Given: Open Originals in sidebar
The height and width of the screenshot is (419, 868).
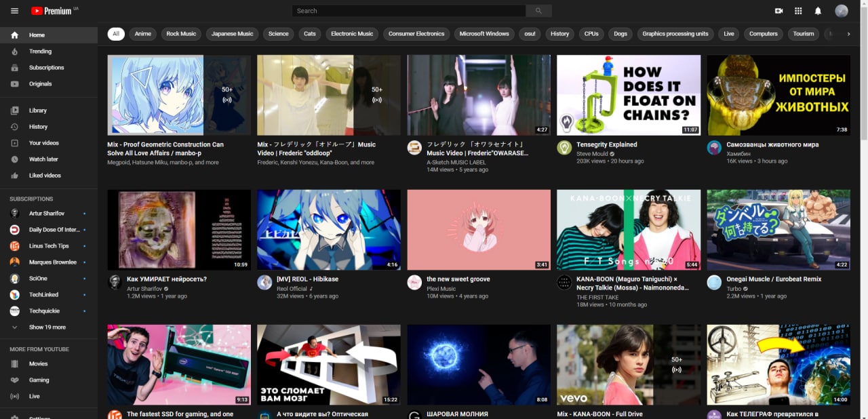Looking at the screenshot, I should (x=49, y=84).
